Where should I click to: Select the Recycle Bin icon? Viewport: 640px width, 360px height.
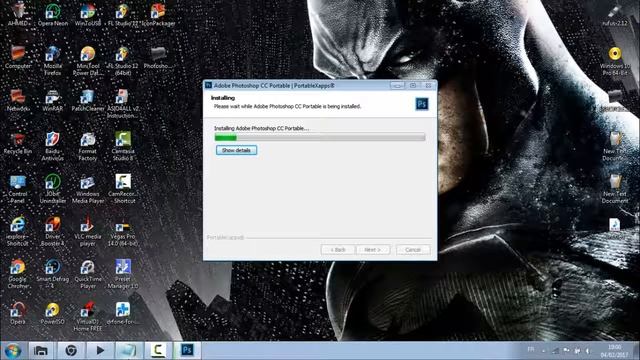point(18,143)
